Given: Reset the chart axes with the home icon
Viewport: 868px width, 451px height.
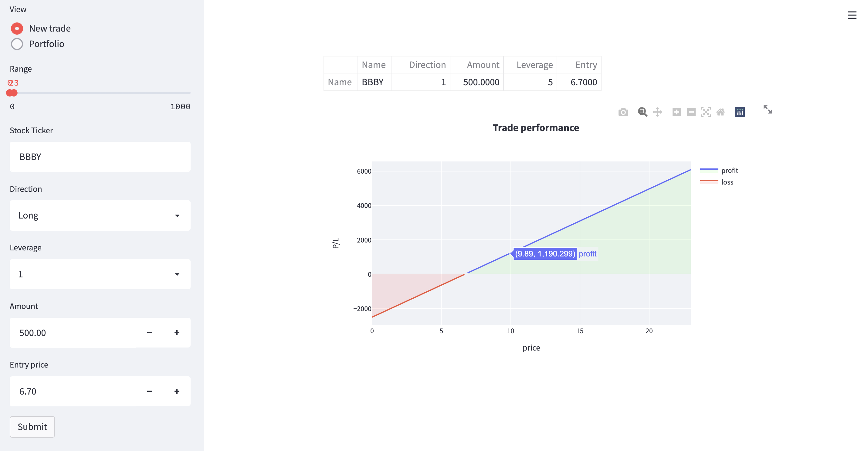Looking at the screenshot, I should (x=721, y=112).
